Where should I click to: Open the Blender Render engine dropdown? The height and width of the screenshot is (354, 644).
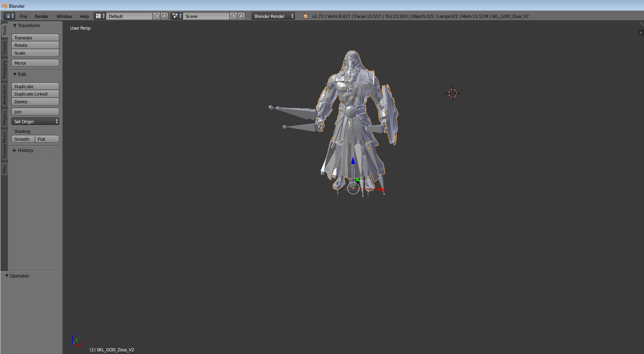point(273,16)
